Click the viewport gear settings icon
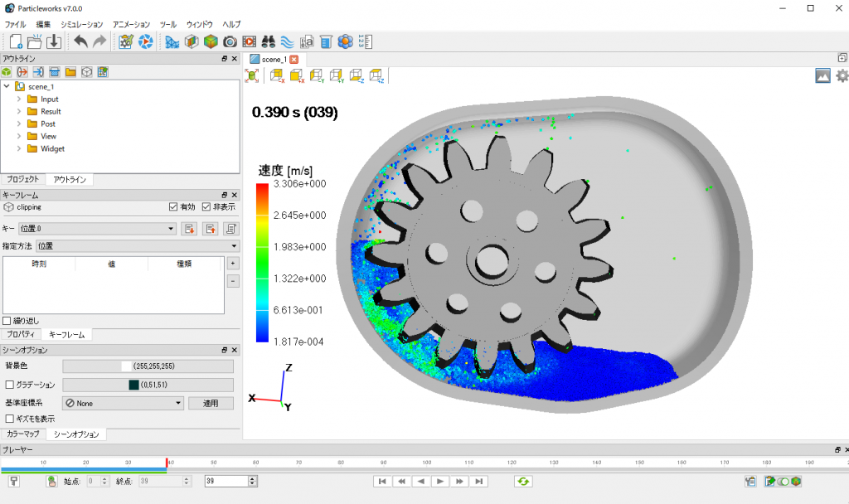The width and height of the screenshot is (849, 504). coord(842,75)
